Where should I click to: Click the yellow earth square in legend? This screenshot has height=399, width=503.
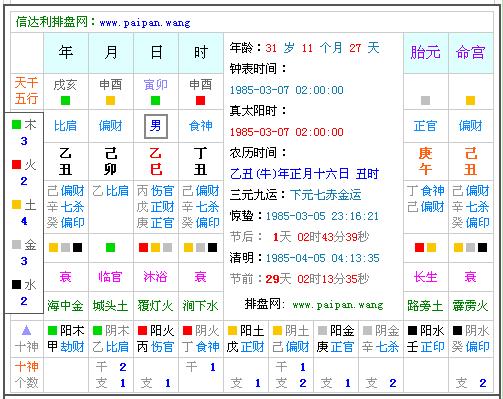(x=16, y=205)
